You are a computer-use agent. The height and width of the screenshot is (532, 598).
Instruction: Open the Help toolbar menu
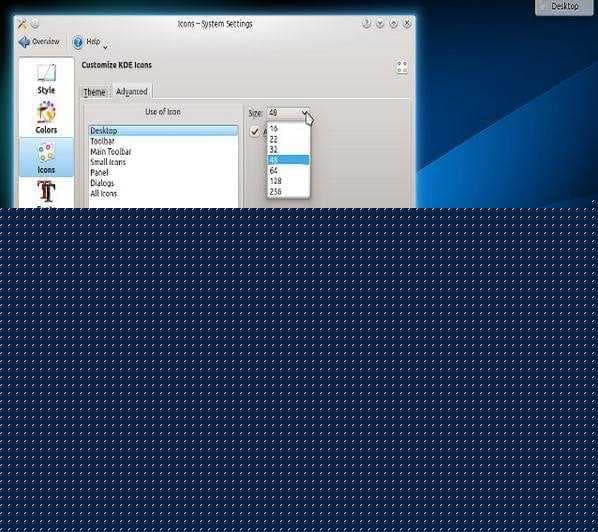(x=87, y=42)
